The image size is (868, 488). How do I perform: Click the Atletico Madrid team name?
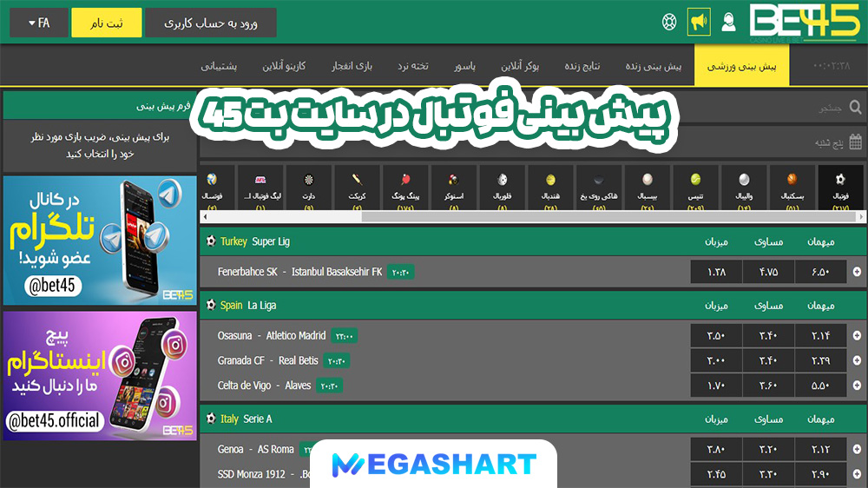(x=296, y=335)
